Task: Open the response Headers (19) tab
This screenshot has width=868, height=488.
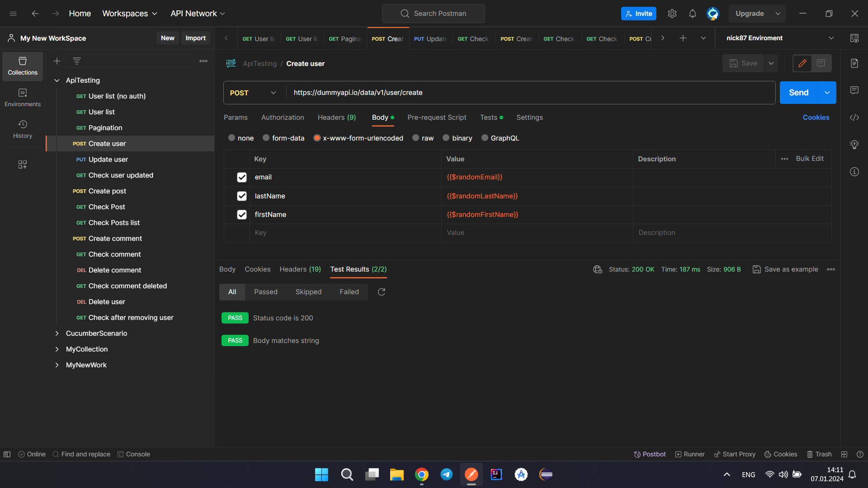Action: [300, 269]
